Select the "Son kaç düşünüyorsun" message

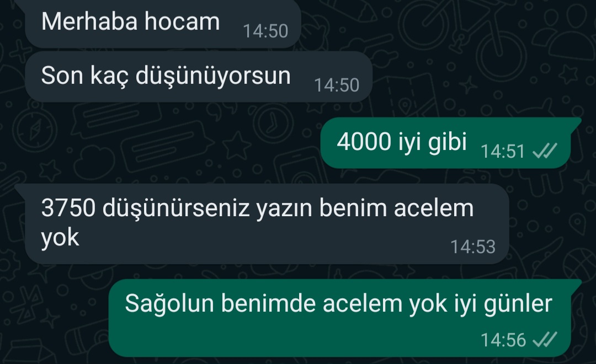click(198, 77)
